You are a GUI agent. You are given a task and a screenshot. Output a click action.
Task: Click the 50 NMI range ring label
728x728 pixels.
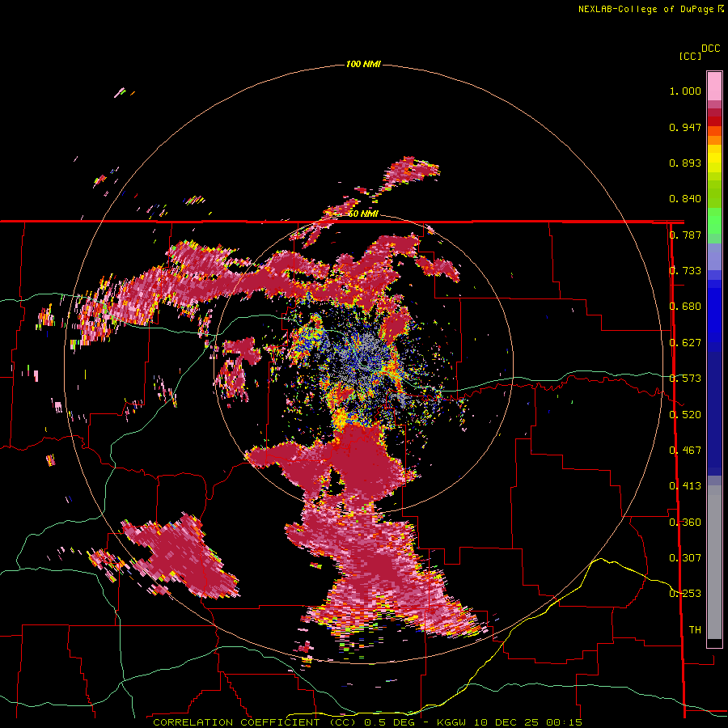pos(363,214)
